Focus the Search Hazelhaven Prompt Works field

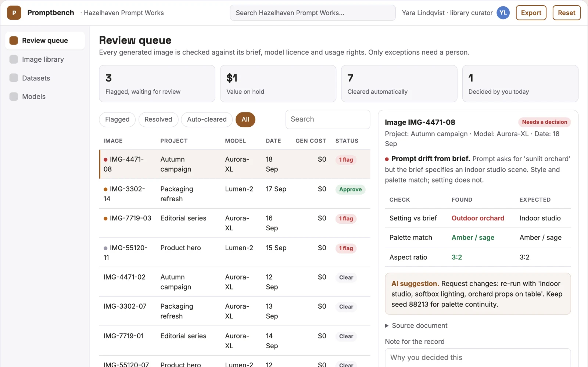[x=313, y=13]
